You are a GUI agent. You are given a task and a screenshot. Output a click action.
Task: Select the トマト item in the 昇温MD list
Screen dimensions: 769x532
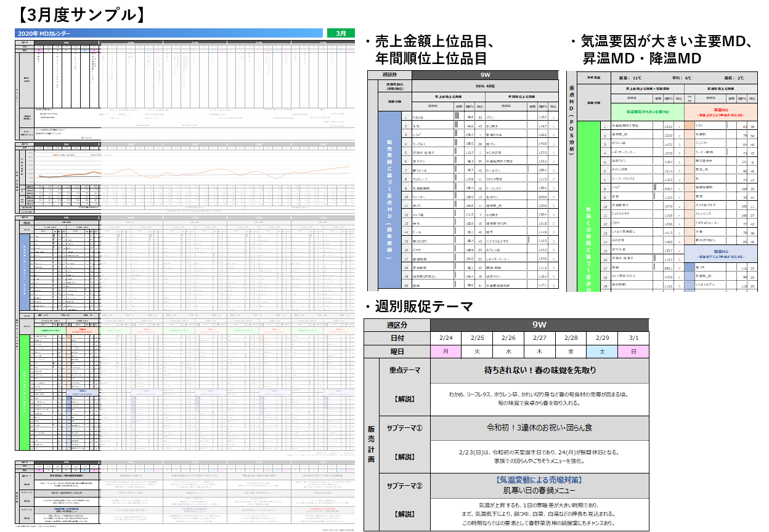699,126
